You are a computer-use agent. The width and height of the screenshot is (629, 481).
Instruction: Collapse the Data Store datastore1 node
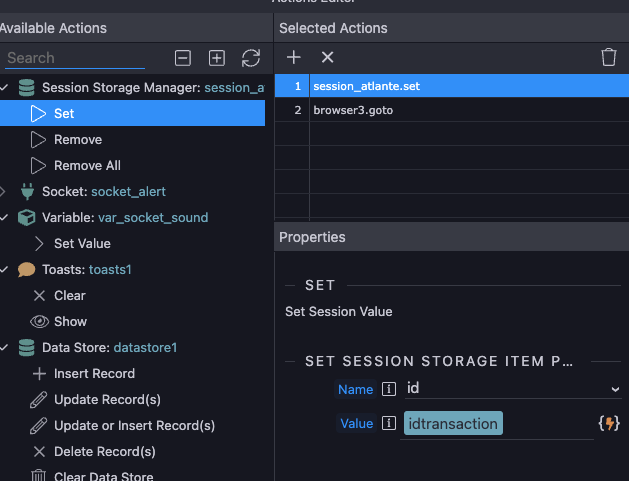pos(4,347)
